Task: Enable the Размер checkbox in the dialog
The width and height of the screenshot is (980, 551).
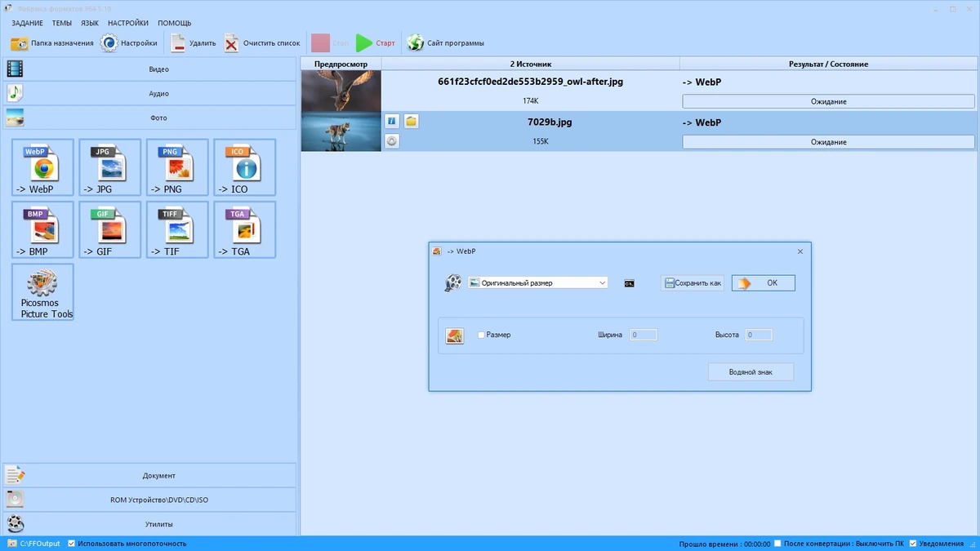Action: 481,335
